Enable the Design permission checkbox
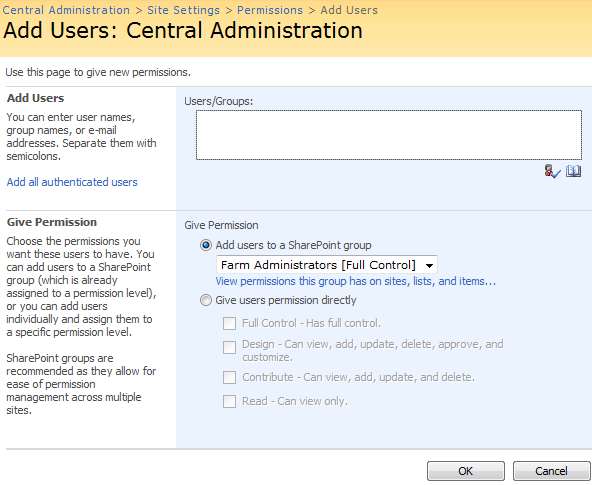This screenshot has width=592, height=485. click(x=229, y=347)
